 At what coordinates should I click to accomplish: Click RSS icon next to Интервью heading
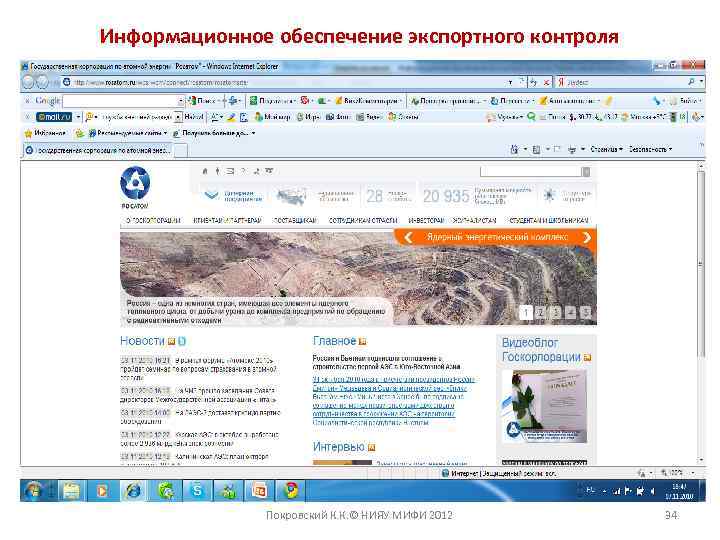[371, 447]
